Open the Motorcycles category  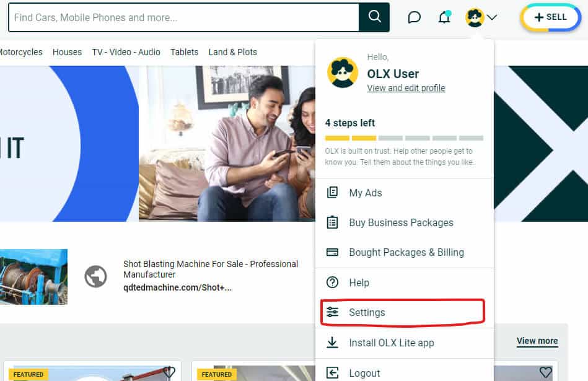20,52
